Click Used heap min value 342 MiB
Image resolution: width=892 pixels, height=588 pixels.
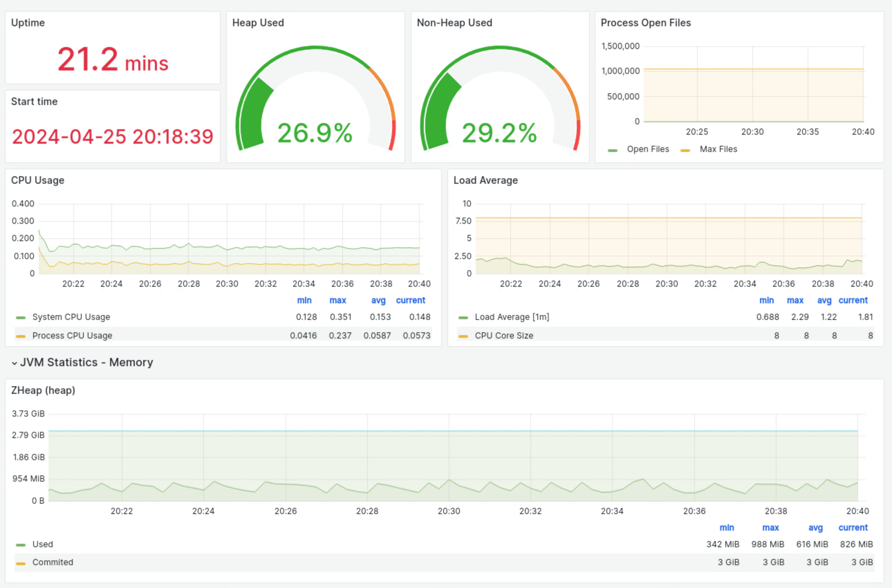723,544
